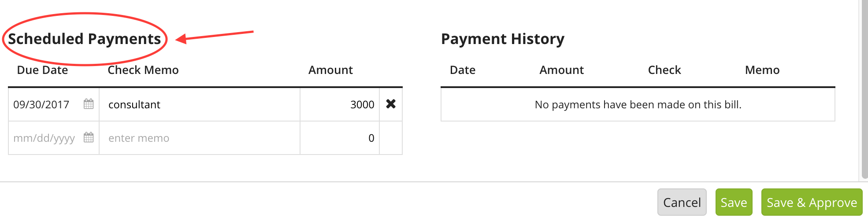Click the Due Date column header

coord(42,70)
